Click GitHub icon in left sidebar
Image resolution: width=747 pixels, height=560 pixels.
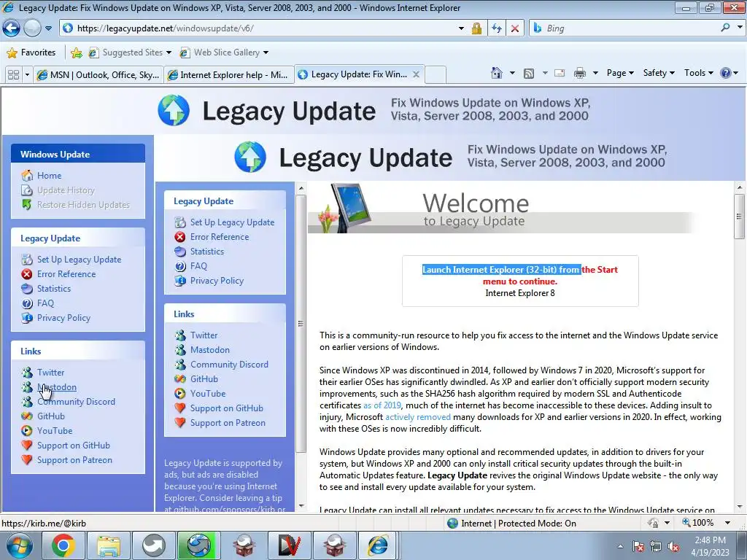27,416
